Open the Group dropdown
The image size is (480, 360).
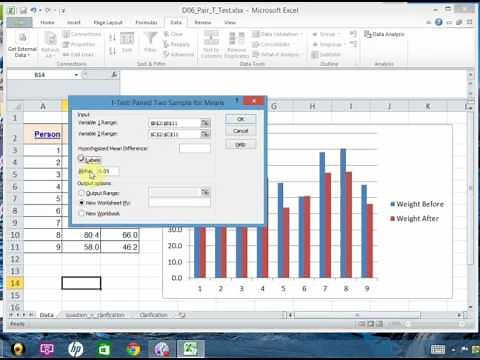(x=326, y=34)
